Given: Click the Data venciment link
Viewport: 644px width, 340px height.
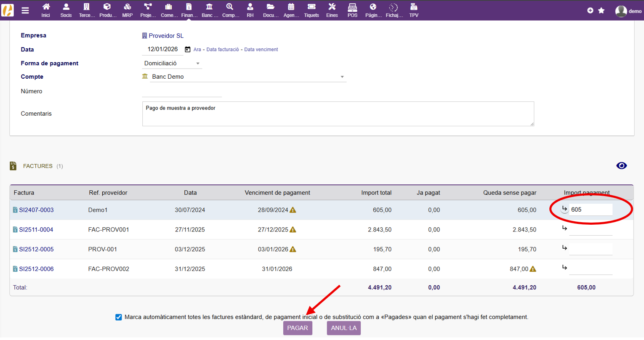Looking at the screenshot, I should click(x=261, y=50).
